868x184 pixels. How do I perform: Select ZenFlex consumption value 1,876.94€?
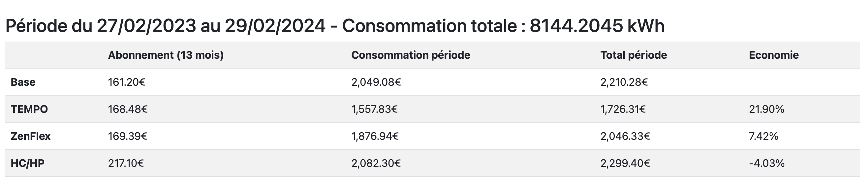tap(375, 136)
